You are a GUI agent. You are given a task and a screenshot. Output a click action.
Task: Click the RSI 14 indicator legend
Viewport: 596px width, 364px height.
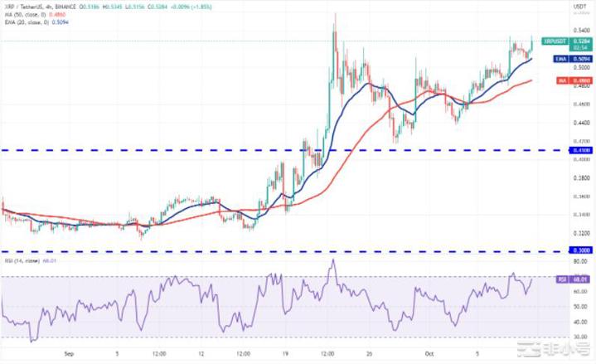23,263
